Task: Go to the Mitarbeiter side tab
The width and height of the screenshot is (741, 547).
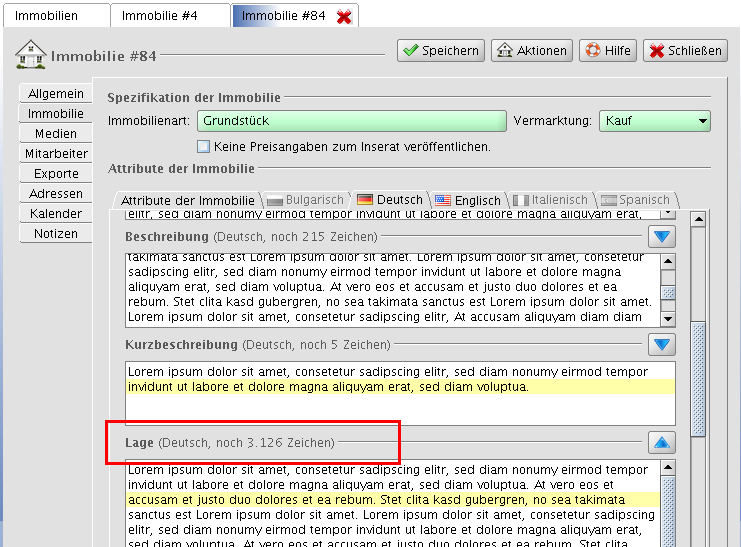Action: [55, 154]
